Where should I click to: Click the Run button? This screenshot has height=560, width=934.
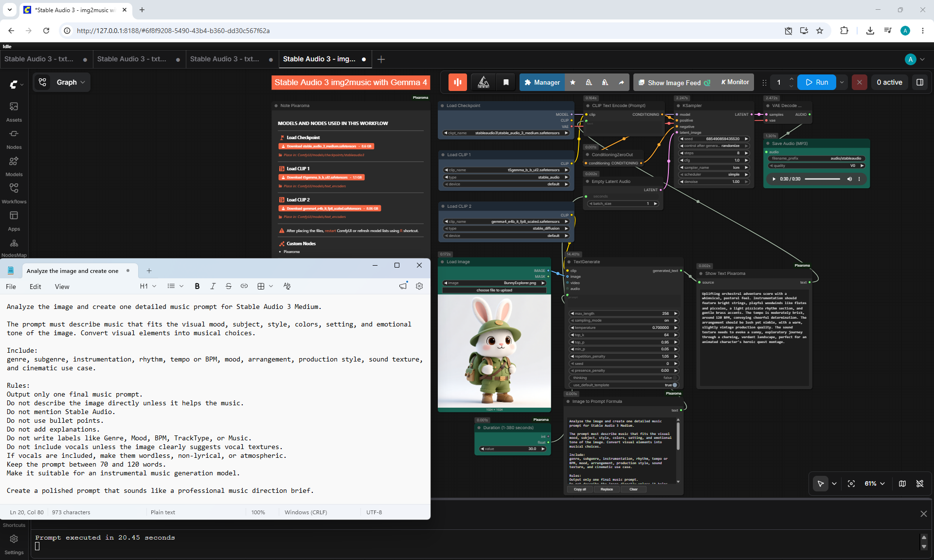point(817,82)
